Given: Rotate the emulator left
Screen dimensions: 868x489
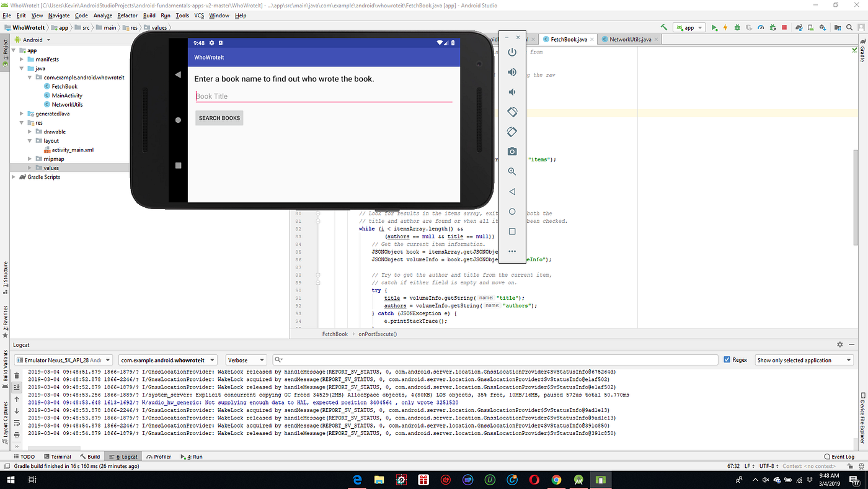Looking at the screenshot, I should click(x=511, y=112).
